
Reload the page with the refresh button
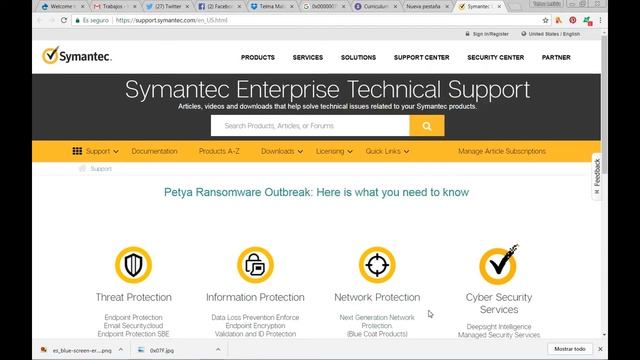point(64,20)
